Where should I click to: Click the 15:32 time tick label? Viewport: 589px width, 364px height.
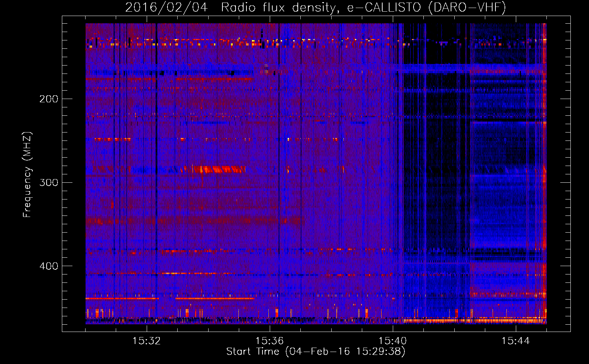[147, 341]
